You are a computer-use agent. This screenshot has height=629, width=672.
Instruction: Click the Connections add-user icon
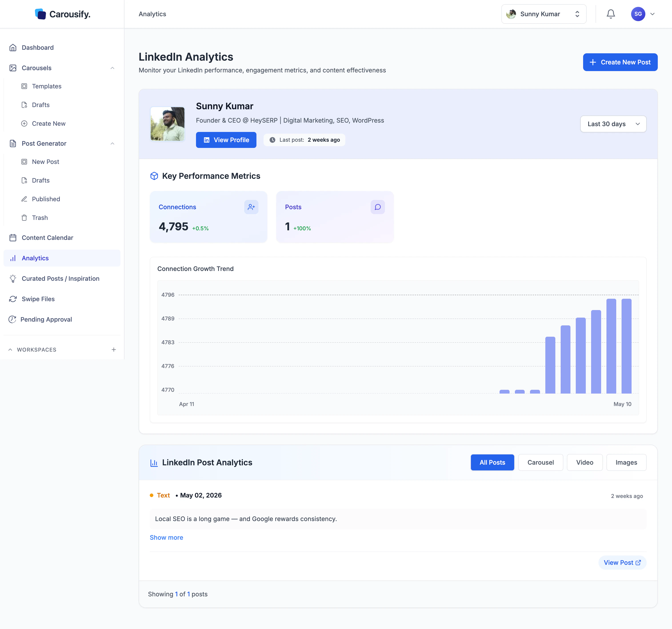(x=251, y=207)
